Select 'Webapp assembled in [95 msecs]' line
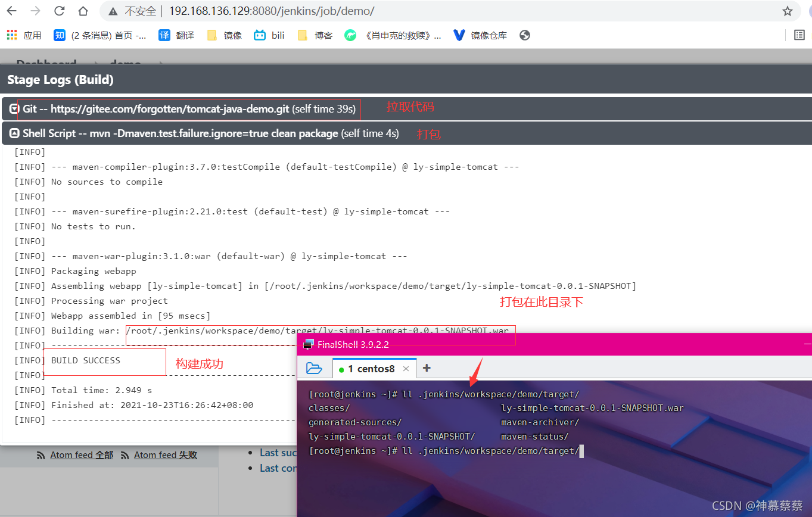Viewport: 812px width, 517px height. 113,316
